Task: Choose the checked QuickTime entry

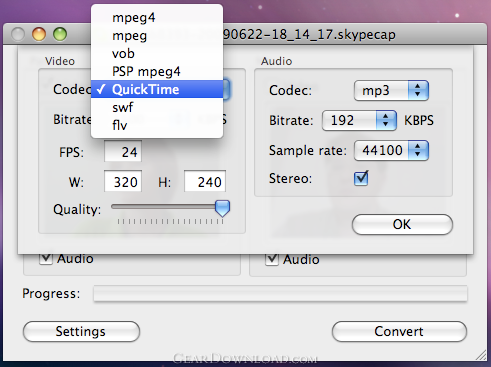Action: pos(157,89)
